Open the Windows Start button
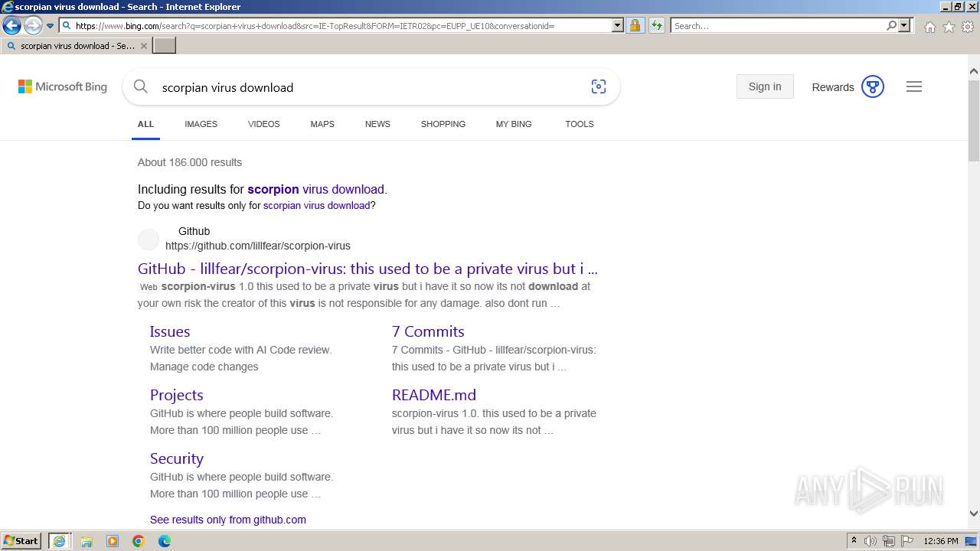 [x=21, y=541]
